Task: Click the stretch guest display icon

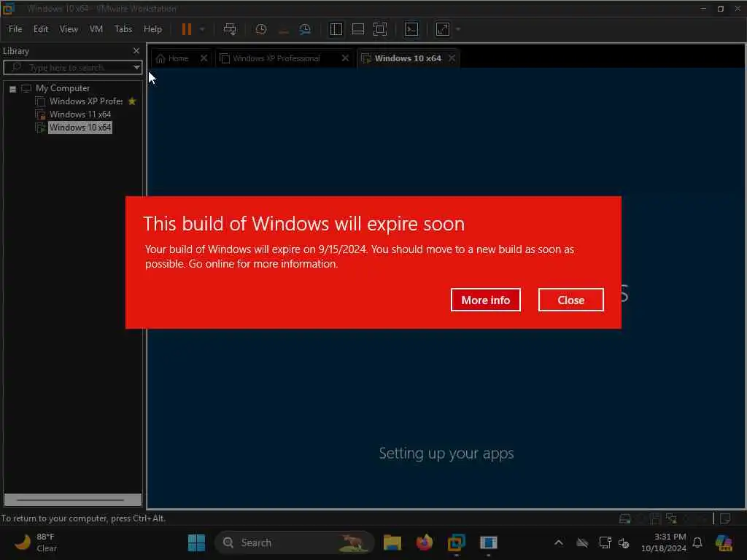Action: [443, 29]
